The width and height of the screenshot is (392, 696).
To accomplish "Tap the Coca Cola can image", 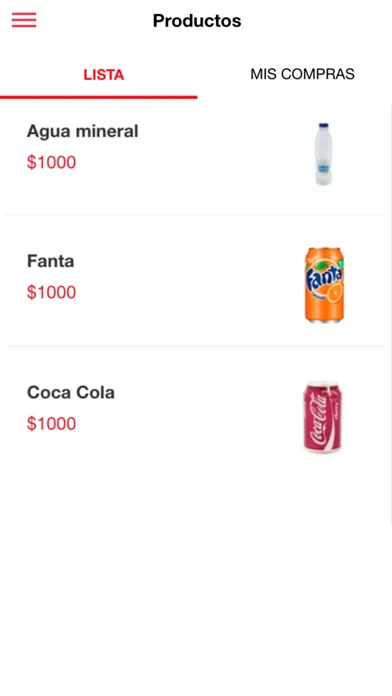I will pos(323,416).
